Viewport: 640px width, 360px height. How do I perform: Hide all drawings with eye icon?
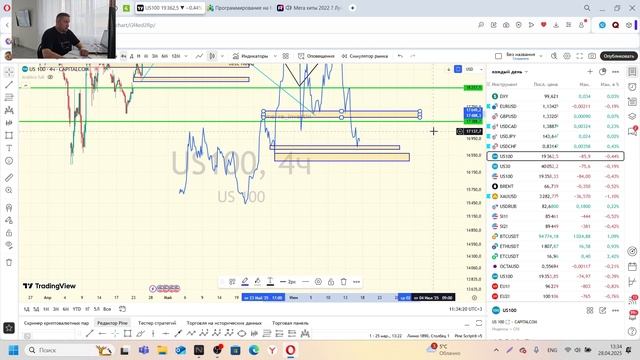point(9,245)
